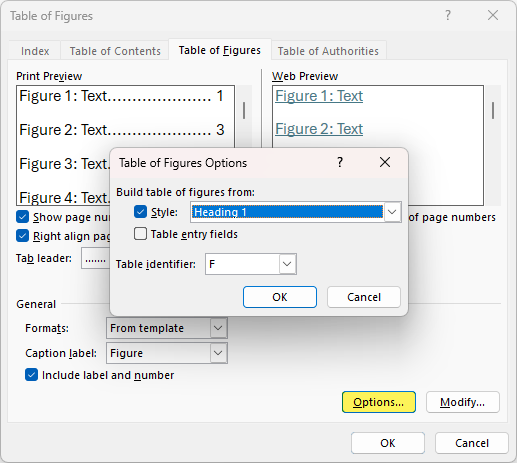Uncheck Show page numbers

click(x=22, y=217)
